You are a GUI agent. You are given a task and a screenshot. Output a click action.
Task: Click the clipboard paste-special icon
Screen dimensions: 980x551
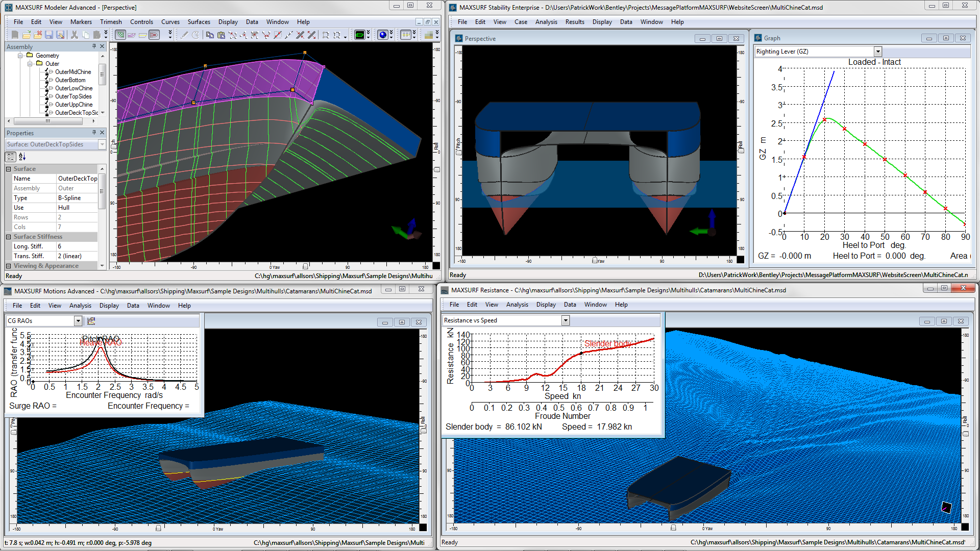coord(221,35)
